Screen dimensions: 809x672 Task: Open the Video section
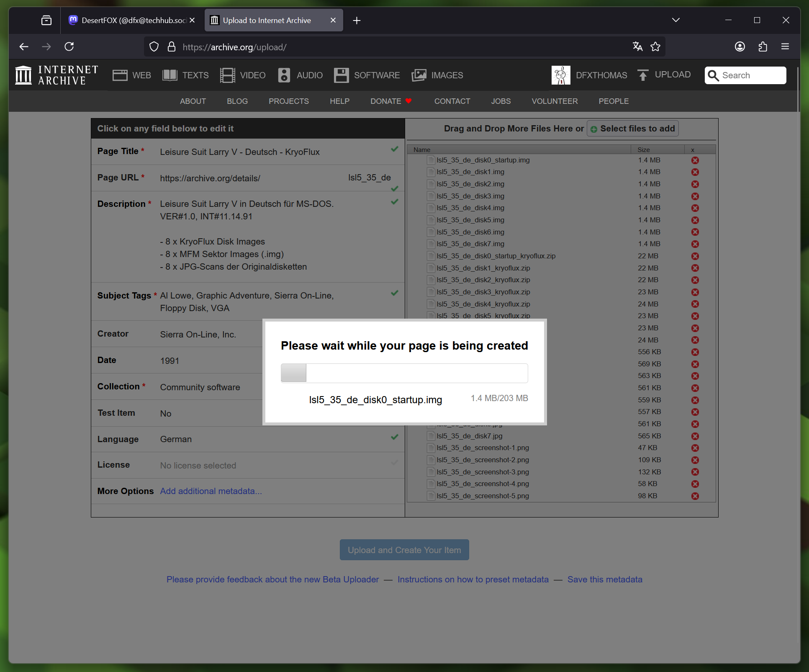[243, 75]
